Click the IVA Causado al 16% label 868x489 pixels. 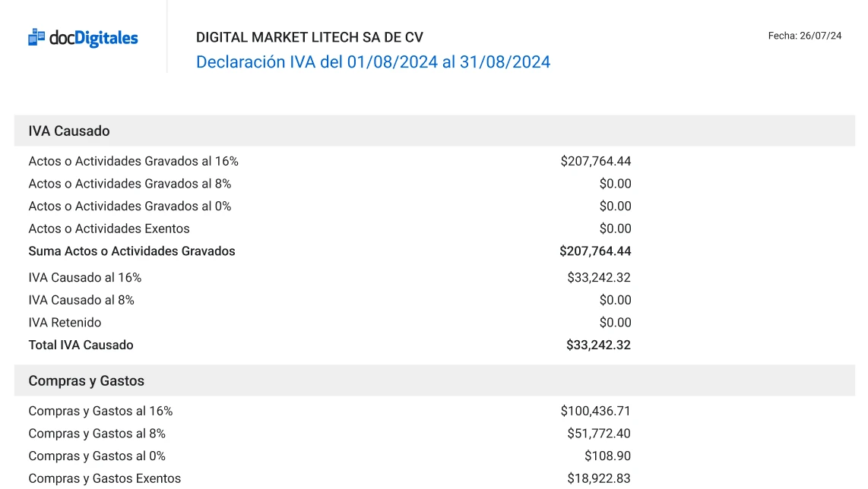[84, 278]
